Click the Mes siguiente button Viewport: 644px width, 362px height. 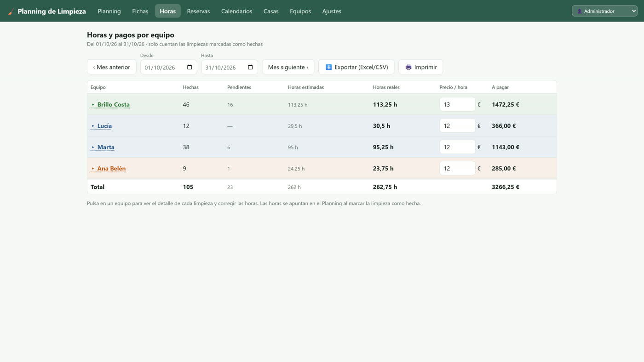point(288,67)
